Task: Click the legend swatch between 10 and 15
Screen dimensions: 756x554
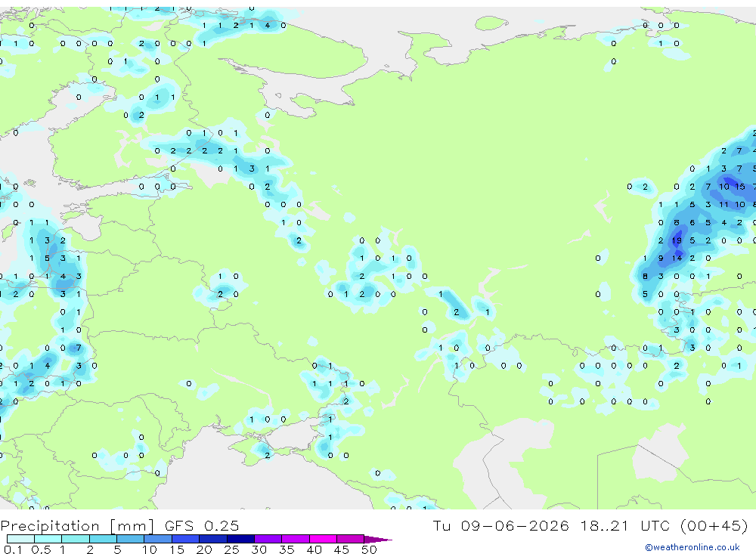Action: click(158, 539)
